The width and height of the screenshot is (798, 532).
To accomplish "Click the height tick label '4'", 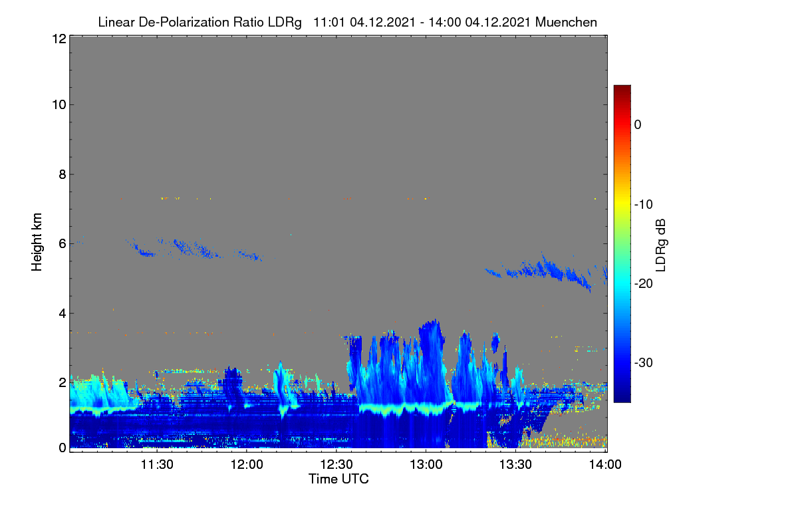I will point(61,313).
